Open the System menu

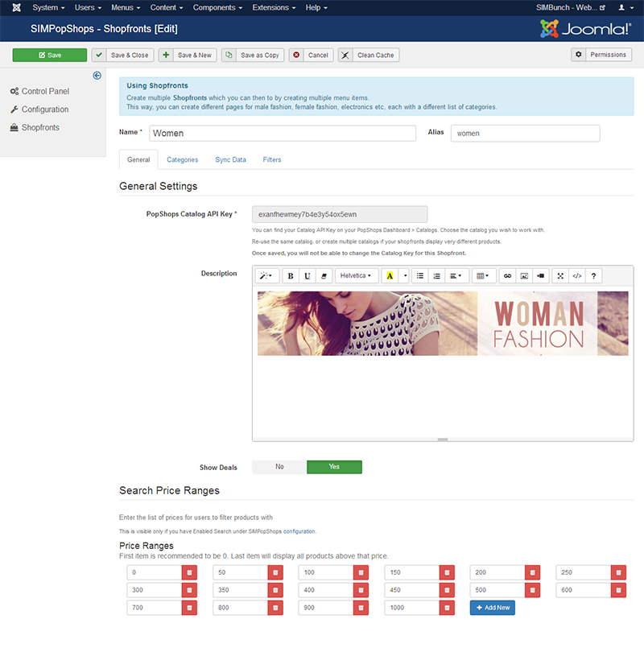coord(48,7)
